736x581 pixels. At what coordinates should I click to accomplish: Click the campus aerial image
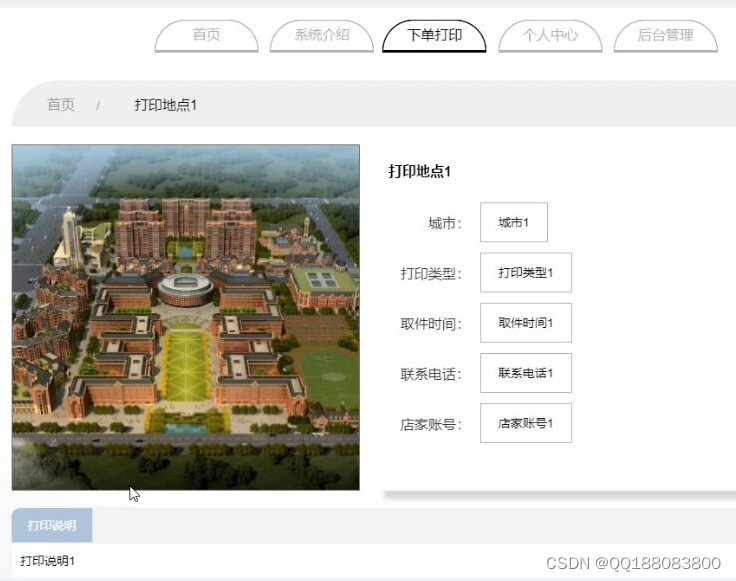point(185,317)
